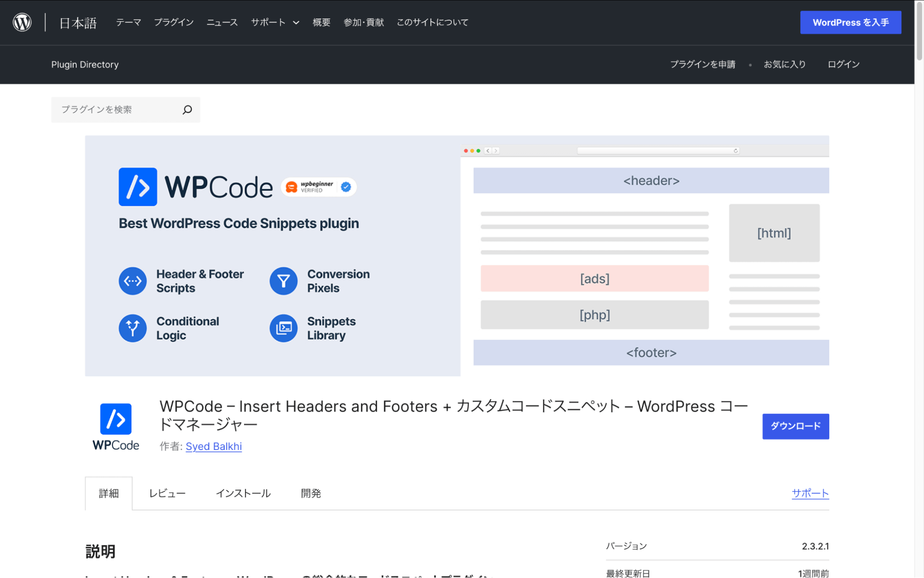924x578 pixels.
Task: Expand the サポート dropdown menu
Action: (x=275, y=22)
